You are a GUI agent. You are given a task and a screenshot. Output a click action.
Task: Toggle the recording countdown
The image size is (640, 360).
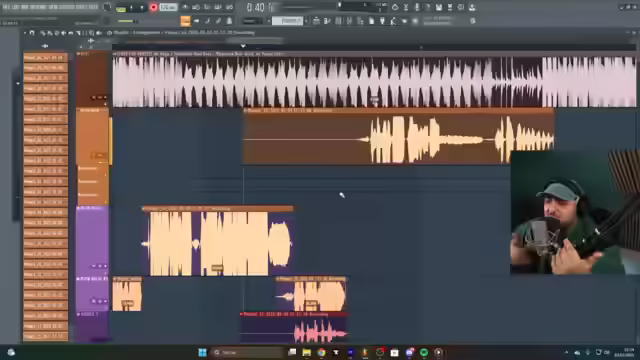point(207,7)
